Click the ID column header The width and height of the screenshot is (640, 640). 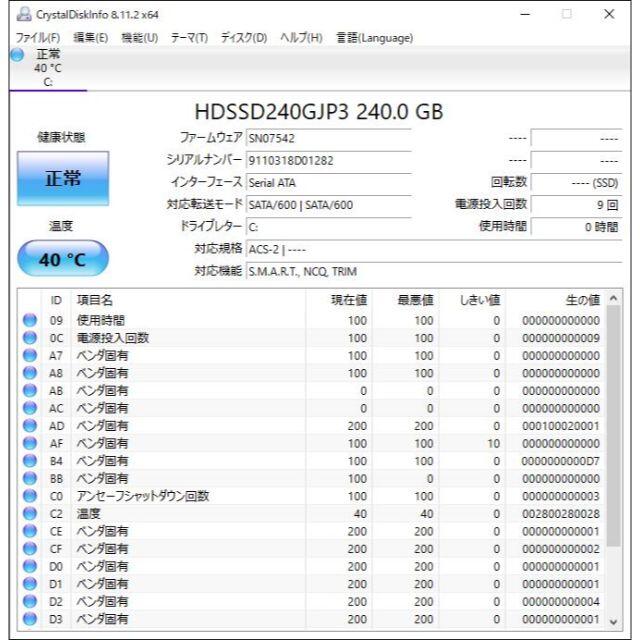point(56,300)
